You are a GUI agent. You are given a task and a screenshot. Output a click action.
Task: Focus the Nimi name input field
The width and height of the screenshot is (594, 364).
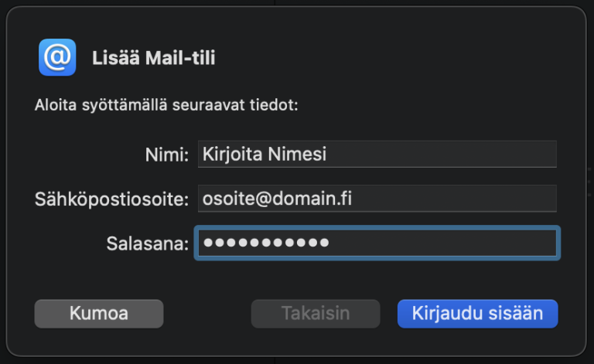click(x=377, y=154)
